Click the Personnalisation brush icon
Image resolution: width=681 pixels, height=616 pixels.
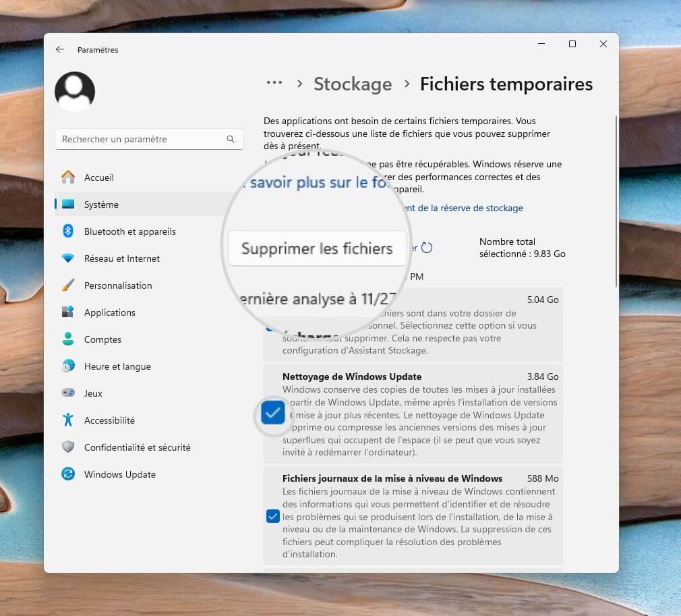point(68,285)
